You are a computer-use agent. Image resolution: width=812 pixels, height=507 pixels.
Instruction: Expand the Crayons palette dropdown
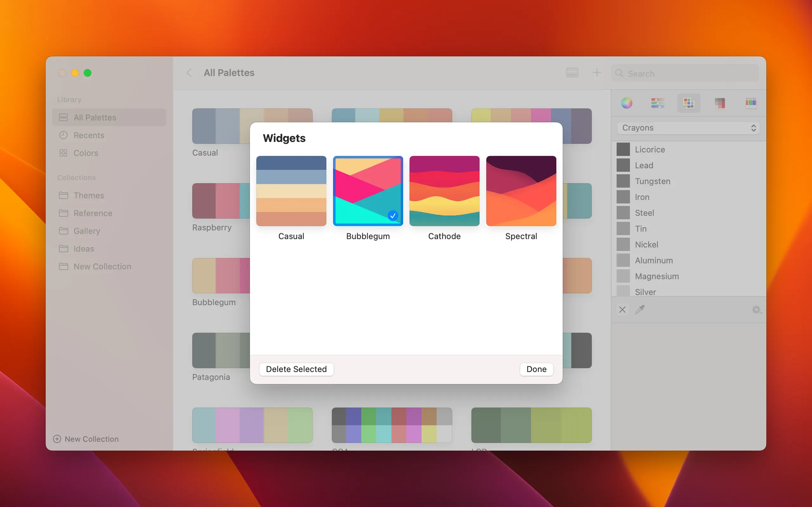[688, 128]
